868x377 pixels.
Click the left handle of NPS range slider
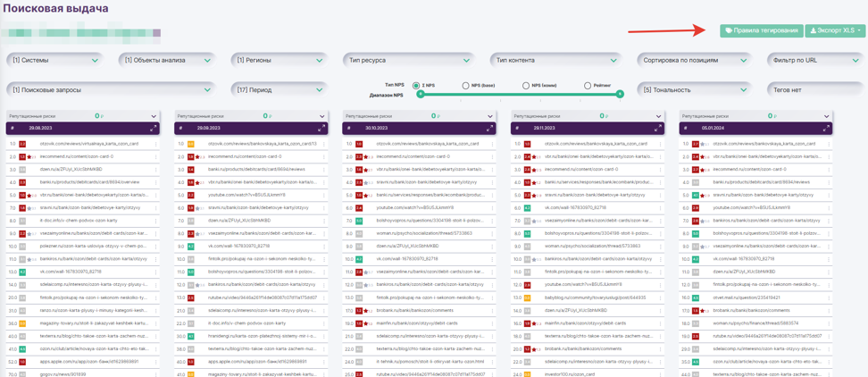420,95
